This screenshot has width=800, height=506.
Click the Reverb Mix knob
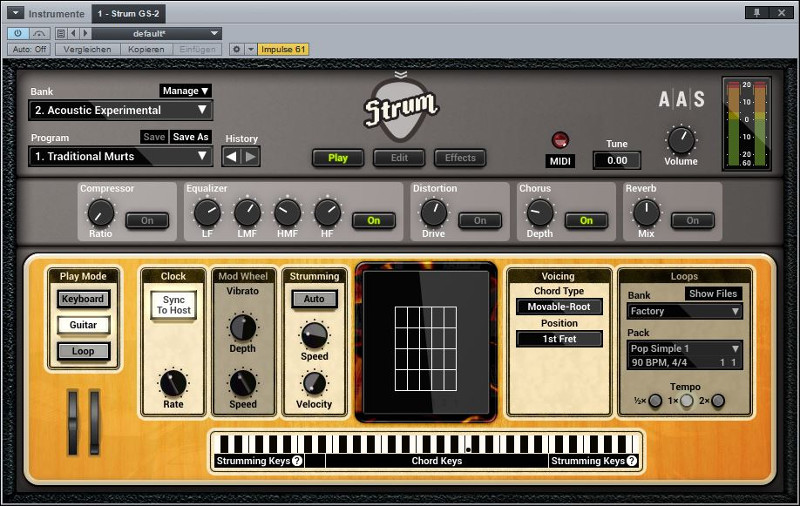(x=646, y=213)
